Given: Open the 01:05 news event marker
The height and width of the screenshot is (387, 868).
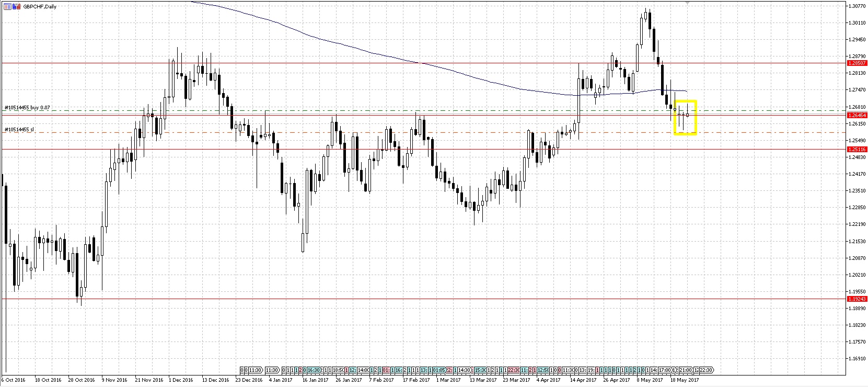Looking at the screenshot, I should 439,370.
